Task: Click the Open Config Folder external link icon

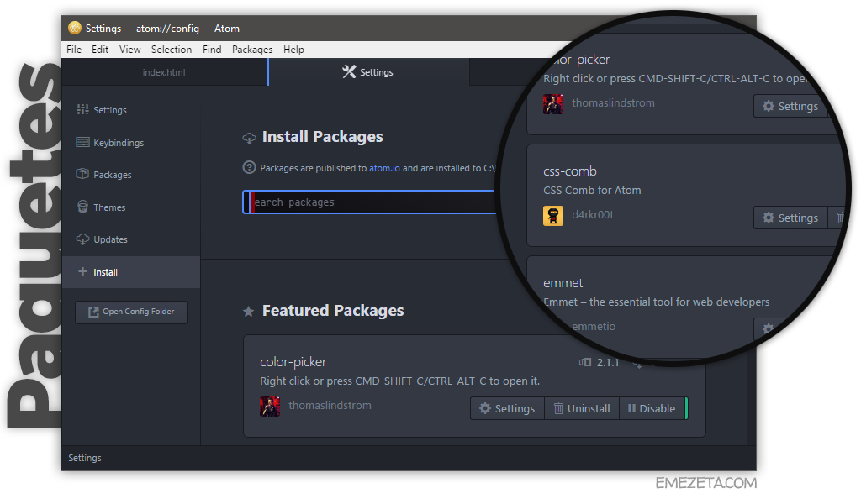Action: [x=93, y=312]
